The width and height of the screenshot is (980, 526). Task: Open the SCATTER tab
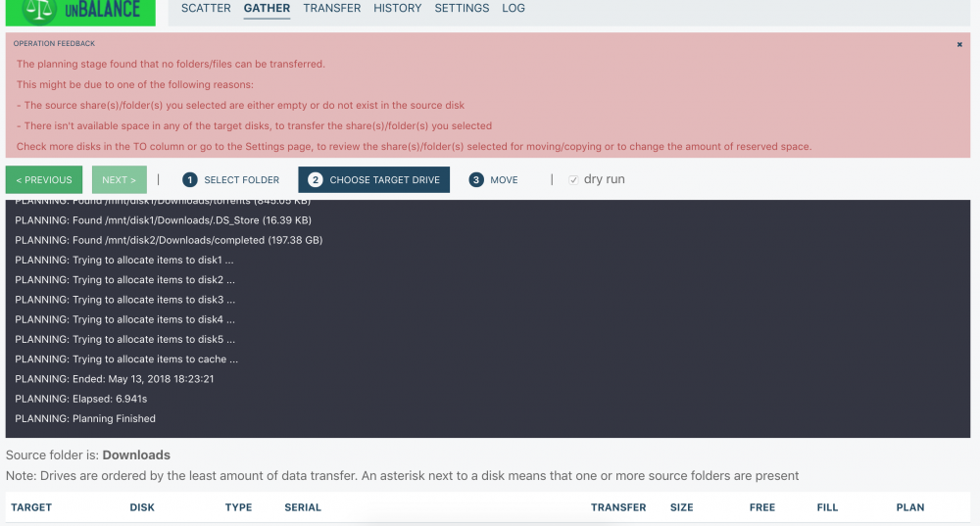tap(206, 8)
